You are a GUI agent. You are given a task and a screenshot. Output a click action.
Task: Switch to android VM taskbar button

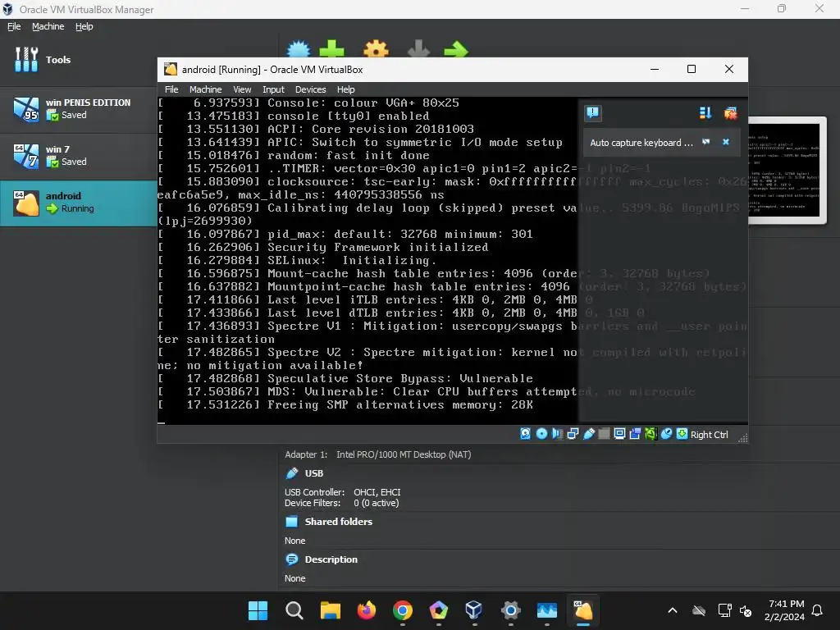(583, 610)
